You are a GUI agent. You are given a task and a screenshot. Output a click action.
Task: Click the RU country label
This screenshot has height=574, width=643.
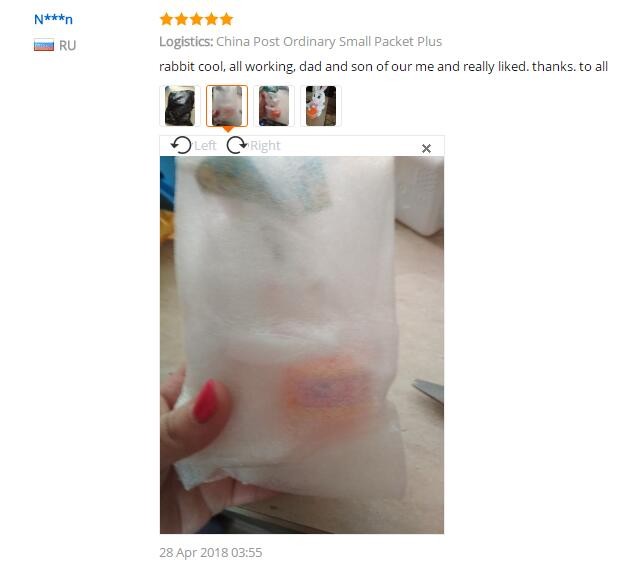point(68,46)
